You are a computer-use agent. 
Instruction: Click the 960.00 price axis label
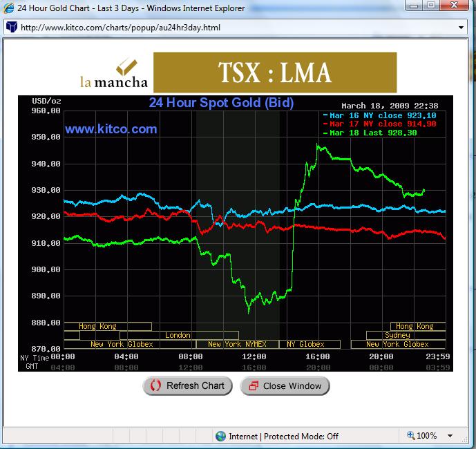[46, 111]
